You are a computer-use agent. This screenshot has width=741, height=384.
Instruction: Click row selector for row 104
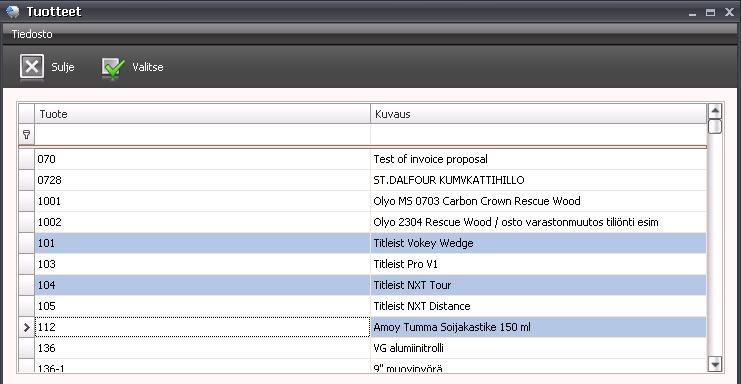tap(26, 285)
